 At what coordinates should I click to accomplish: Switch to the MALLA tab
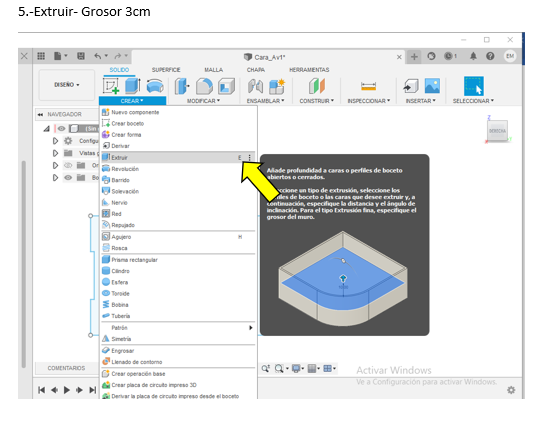coord(213,70)
